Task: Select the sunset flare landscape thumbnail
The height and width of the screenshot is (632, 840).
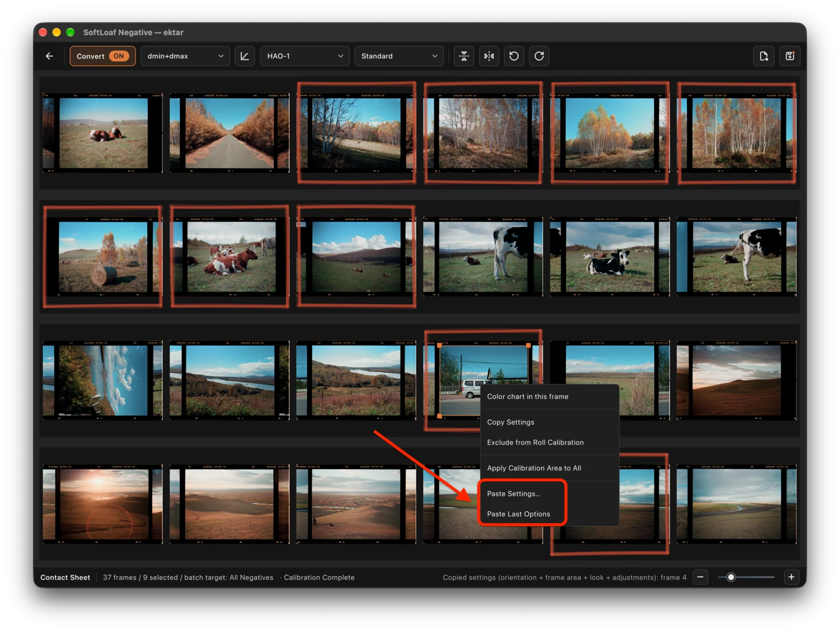Action: [103, 504]
